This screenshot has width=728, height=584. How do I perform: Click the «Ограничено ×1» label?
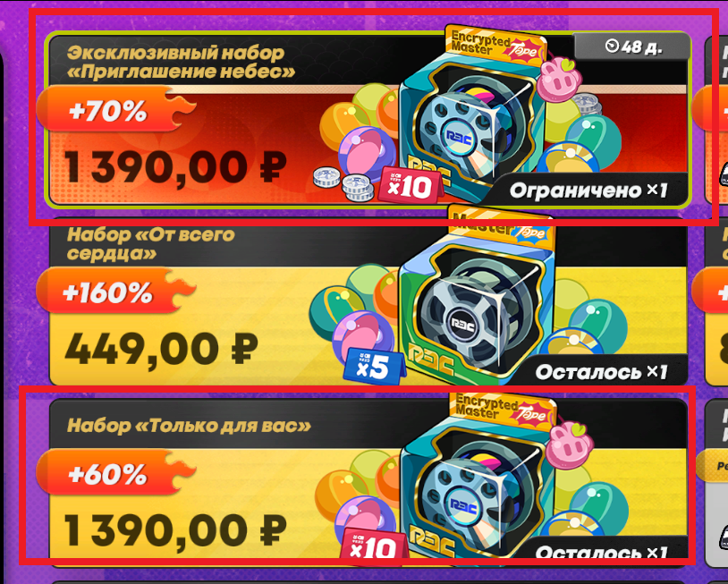click(588, 190)
